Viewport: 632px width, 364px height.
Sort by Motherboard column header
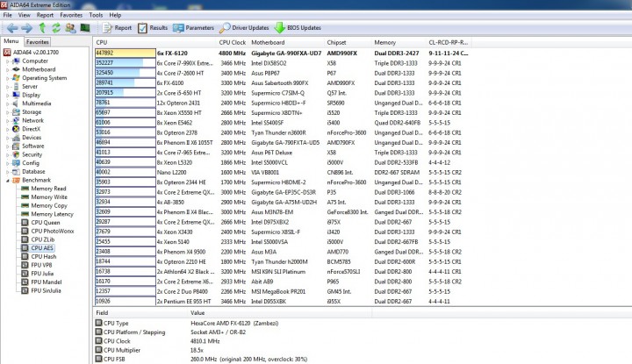point(286,42)
